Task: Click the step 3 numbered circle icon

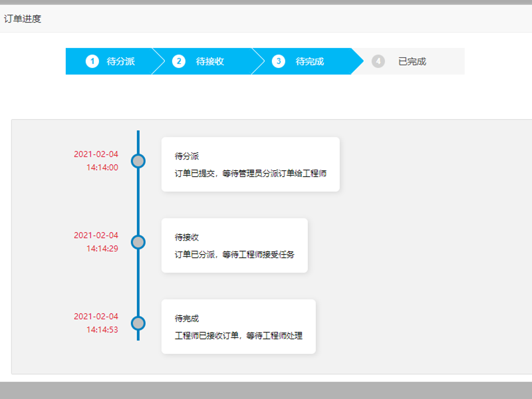Action: pos(277,61)
